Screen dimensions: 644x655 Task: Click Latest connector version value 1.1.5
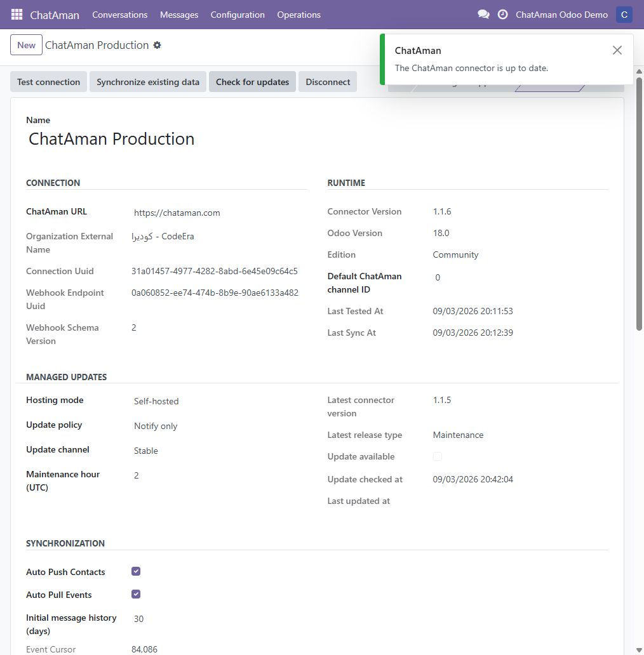point(442,400)
